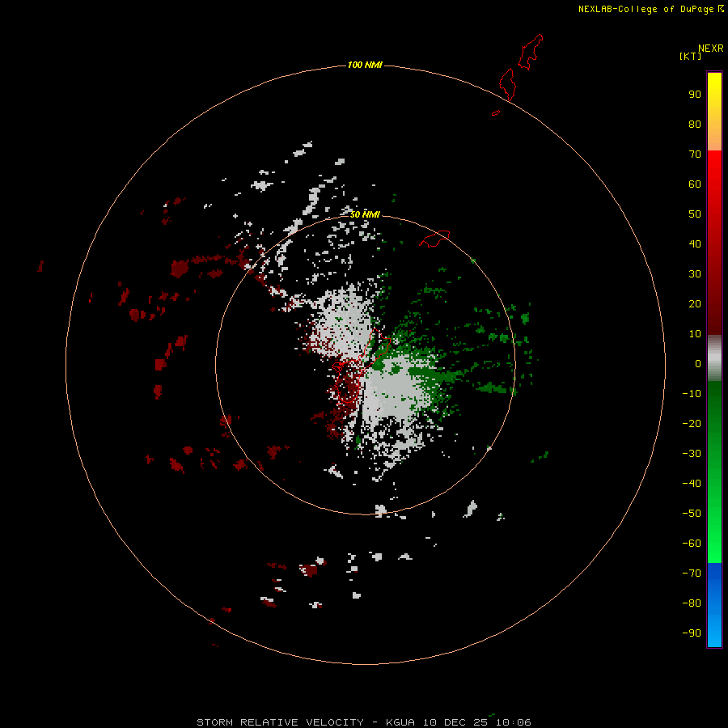Click the NEXR label above the color scale
The image size is (728, 728).
(x=711, y=49)
